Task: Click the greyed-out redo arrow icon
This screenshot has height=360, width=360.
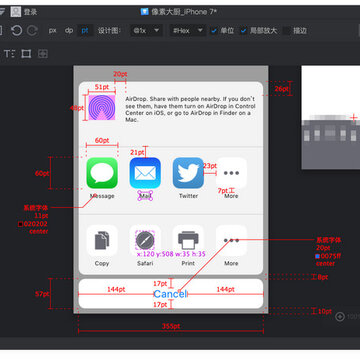Action: [32, 31]
